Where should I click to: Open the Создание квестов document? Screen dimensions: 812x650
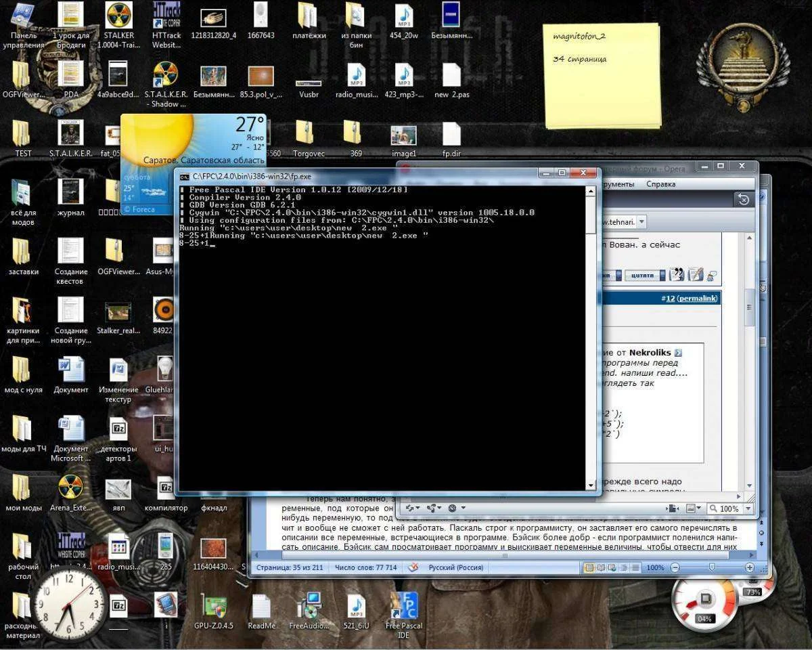click(71, 262)
